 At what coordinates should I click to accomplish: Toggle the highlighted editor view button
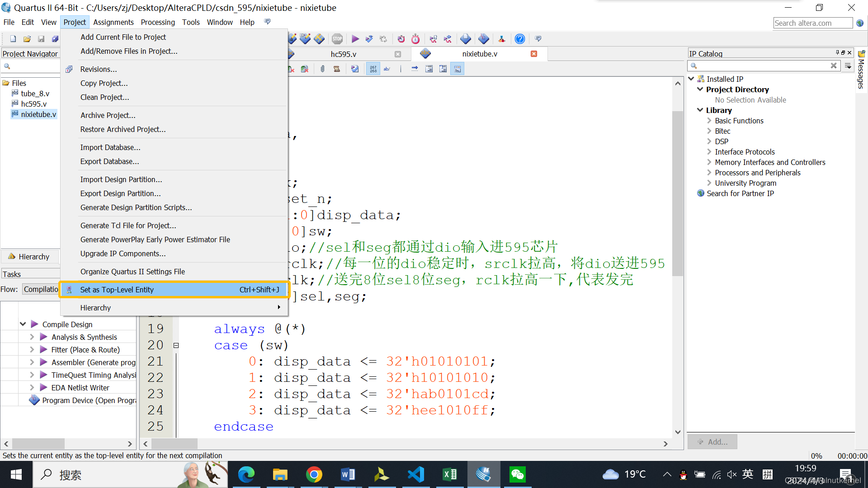(458, 69)
